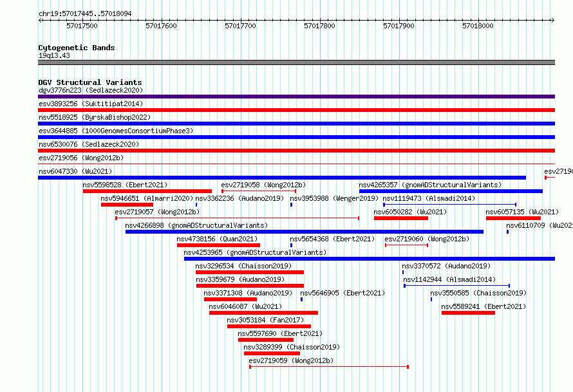Open the nsv3359679 (Audano2019) label

click(x=240, y=279)
